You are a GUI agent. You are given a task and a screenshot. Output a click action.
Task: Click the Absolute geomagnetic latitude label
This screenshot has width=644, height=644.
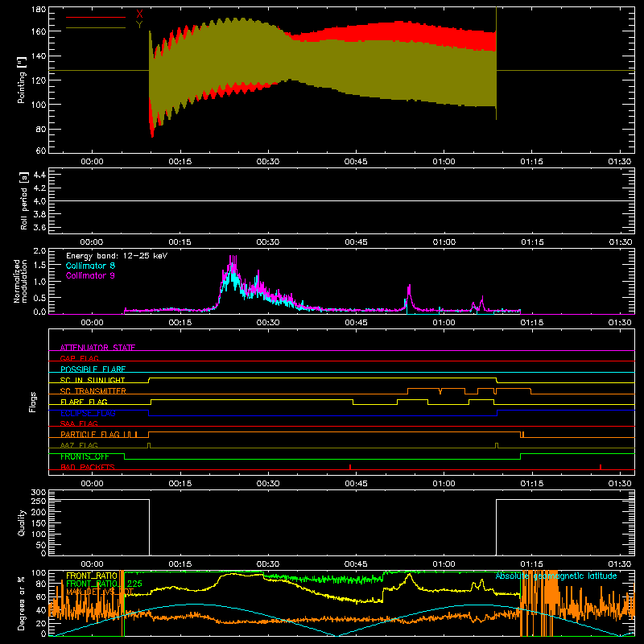coord(556,576)
